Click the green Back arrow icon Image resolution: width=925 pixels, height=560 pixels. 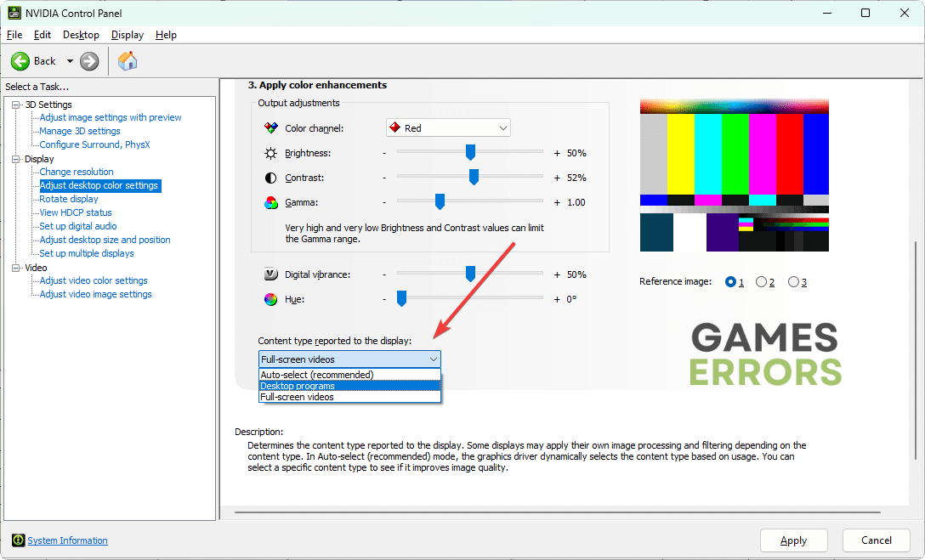click(x=20, y=60)
